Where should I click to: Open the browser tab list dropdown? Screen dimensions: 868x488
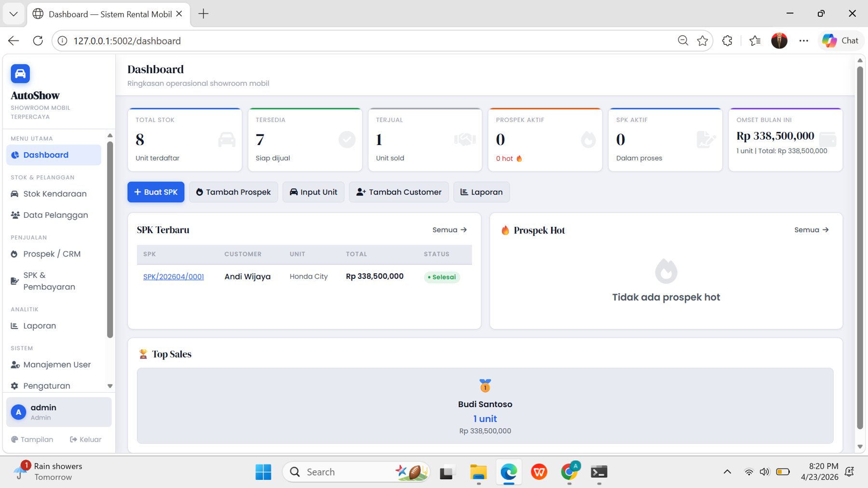tap(14, 14)
